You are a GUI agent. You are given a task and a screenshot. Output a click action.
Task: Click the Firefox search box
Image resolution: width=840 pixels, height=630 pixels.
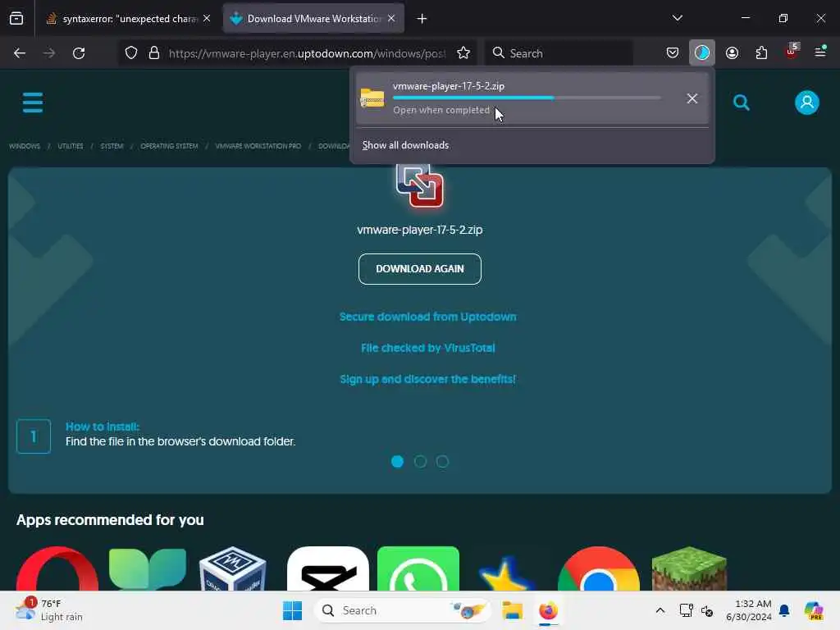(559, 53)
